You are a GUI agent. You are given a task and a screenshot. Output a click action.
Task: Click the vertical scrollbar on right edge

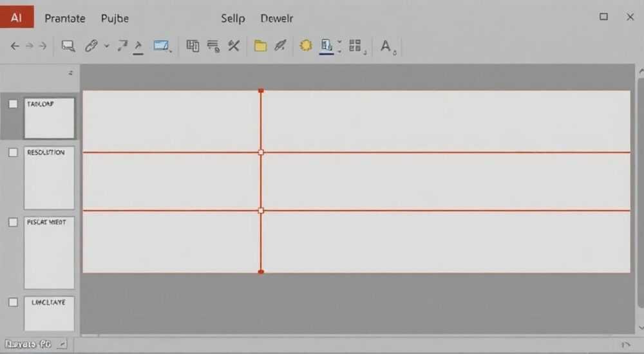point(641,193)
